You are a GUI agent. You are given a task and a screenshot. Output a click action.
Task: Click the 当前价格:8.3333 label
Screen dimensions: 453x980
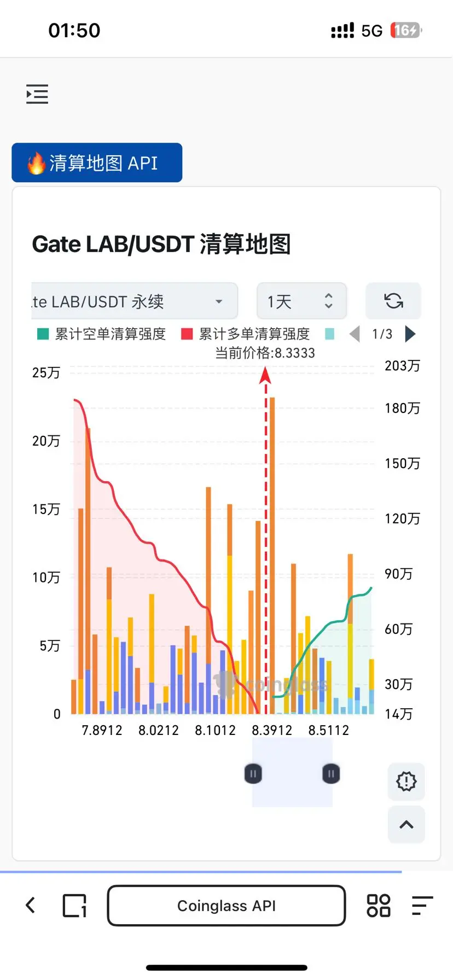click(265, 353)
